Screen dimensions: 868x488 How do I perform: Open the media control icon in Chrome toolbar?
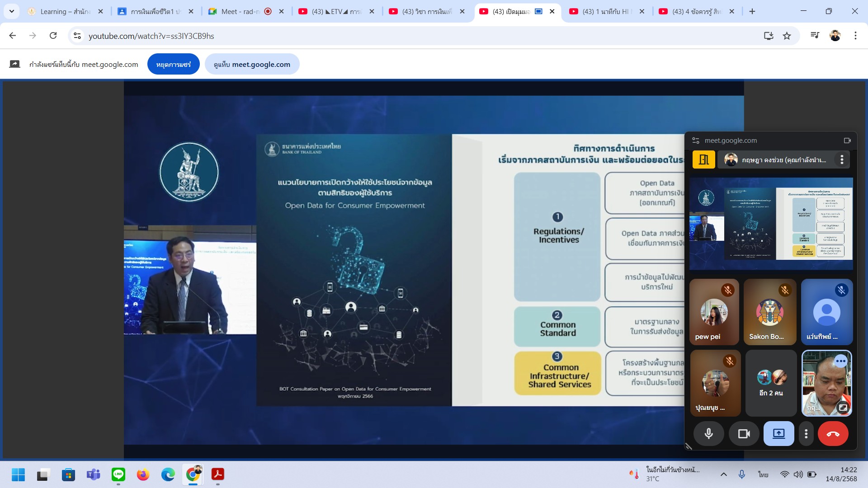tap(815, 36)
